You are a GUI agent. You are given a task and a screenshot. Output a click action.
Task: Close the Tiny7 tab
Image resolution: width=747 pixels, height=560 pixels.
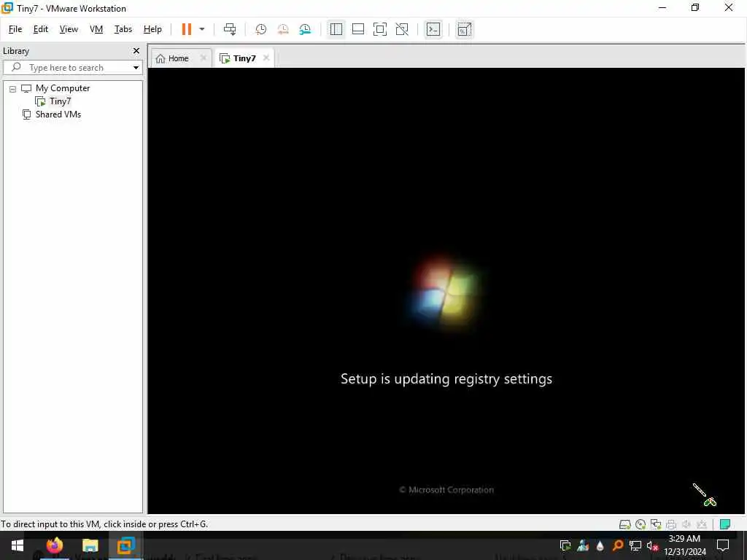point(266,58)
